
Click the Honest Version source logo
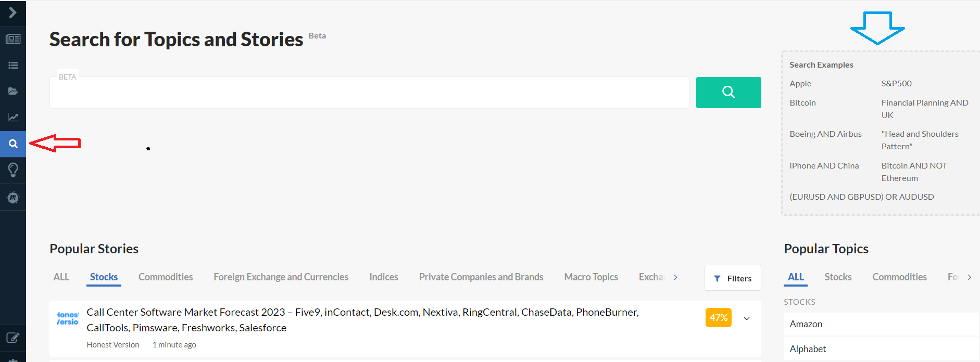[67, 318]
